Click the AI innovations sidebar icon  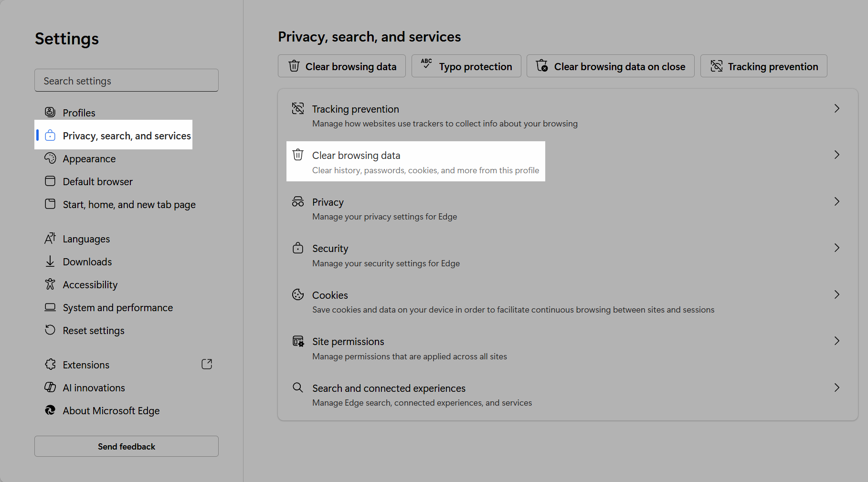(50, 388)
